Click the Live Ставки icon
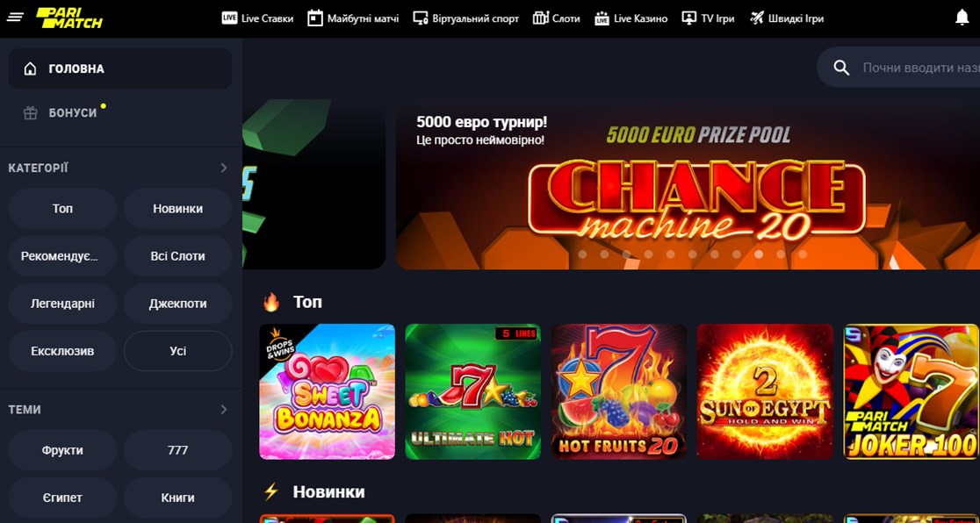Viewport: 980px width, 523px height. click(229, 18)
